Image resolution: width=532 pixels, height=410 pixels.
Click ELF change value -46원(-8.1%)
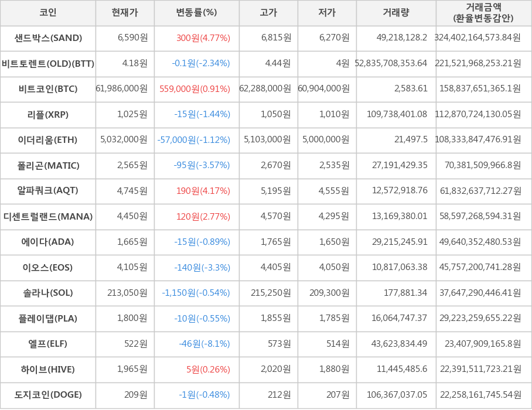[204, 344]
